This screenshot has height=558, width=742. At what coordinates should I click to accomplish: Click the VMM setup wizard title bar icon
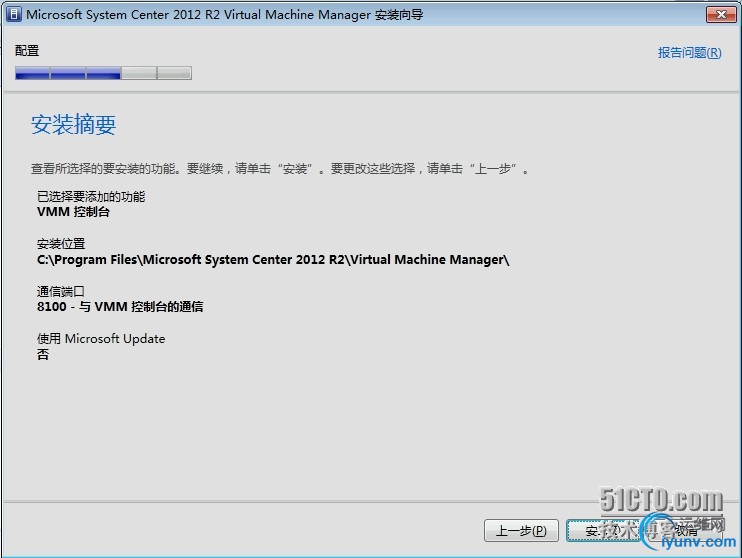click(14, 15)
